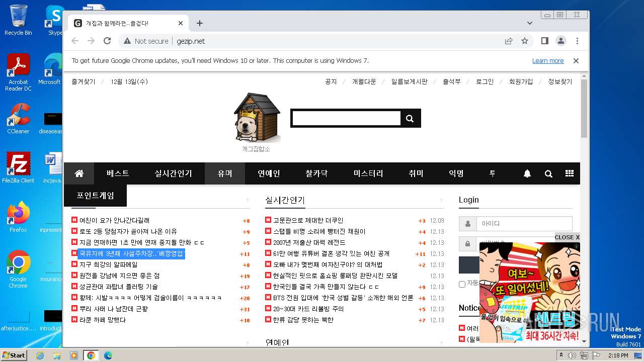Open the grid all-menu icon

tap(570, 173)
